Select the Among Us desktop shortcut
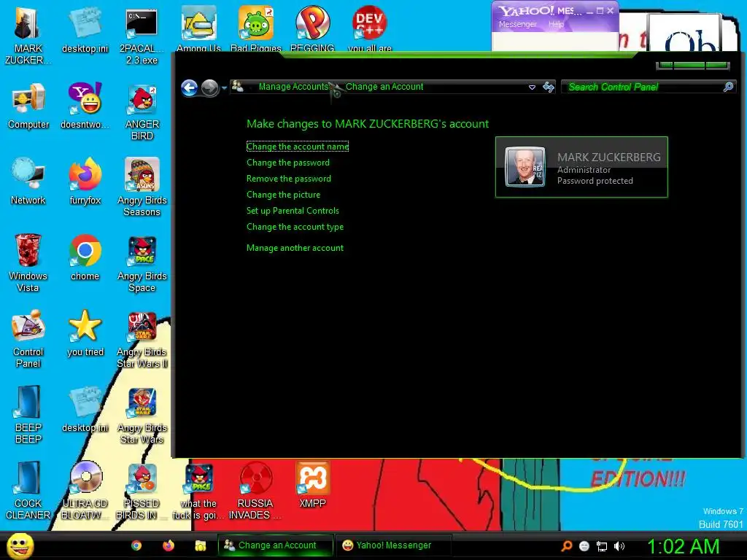The width and height of the screenshot is (747, 560). click(198, 28)
